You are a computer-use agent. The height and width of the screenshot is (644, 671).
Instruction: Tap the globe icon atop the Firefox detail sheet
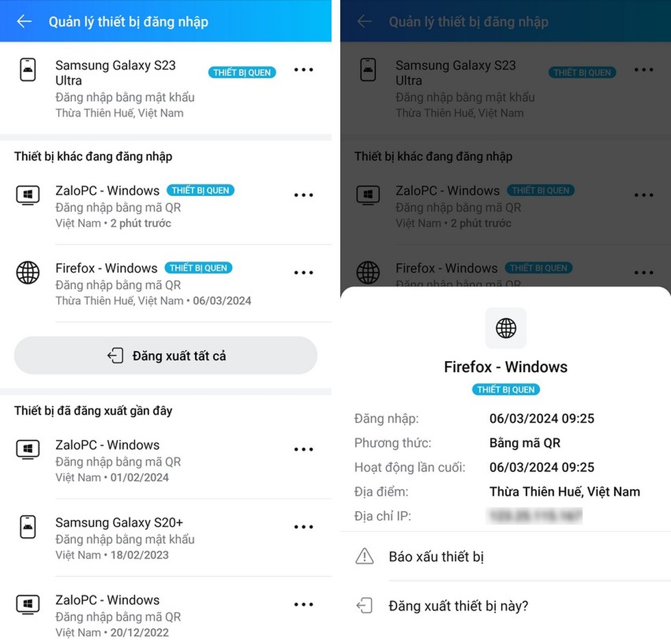click(506, 328)
